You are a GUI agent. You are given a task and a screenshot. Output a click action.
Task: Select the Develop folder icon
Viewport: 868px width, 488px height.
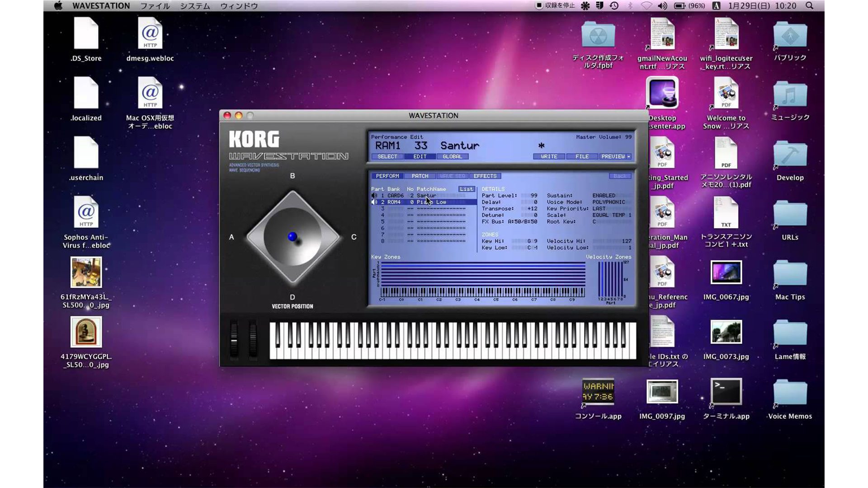pos(790,155)
